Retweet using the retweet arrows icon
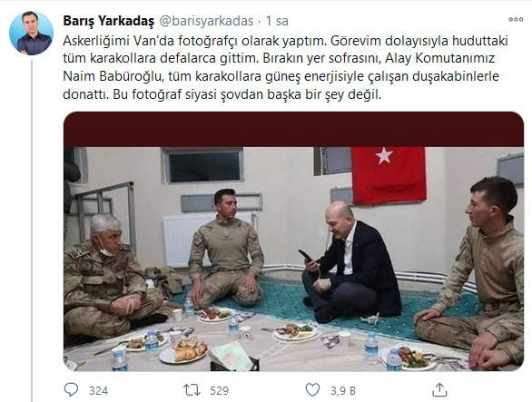The height and width of the screenshot is (402, 532). [192, 390]
